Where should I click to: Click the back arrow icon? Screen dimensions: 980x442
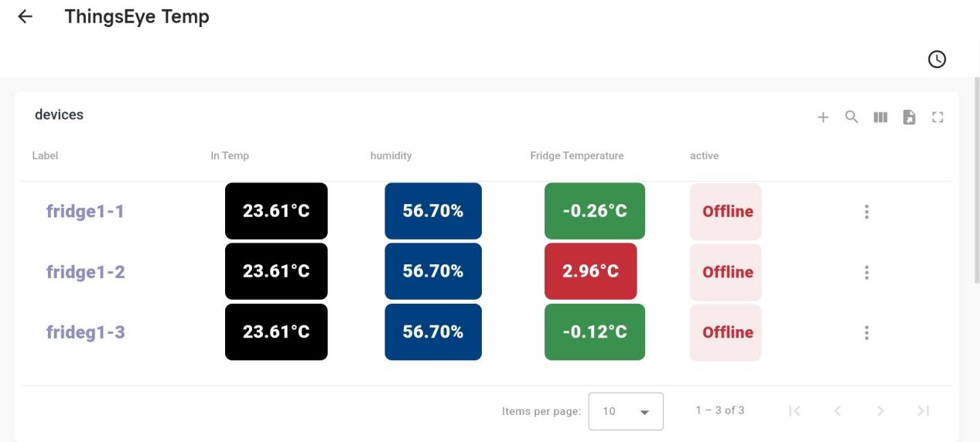pyautogui.click(x=26, y=17)
